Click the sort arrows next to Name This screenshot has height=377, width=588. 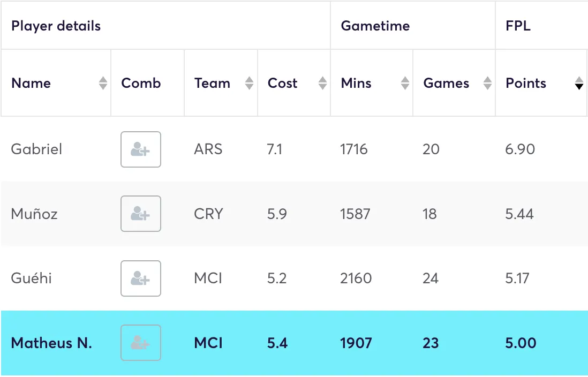click(x=102, y=83)
